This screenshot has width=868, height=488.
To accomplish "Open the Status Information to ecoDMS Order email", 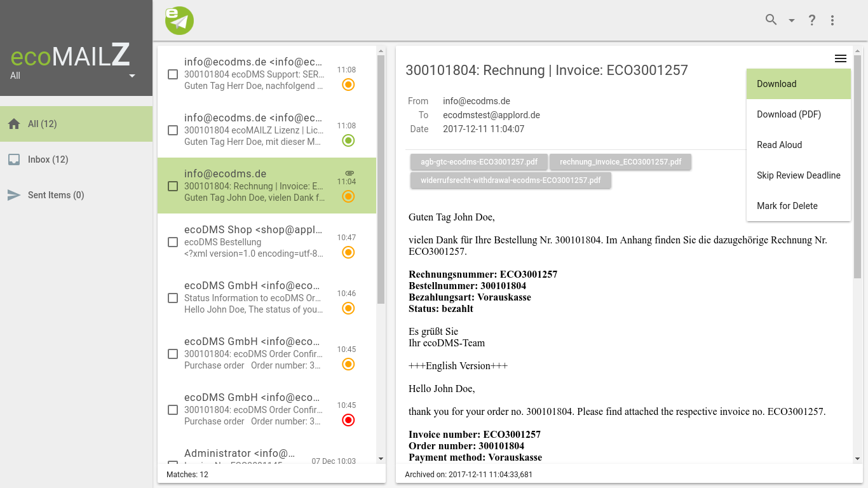I will pos(267,298).
